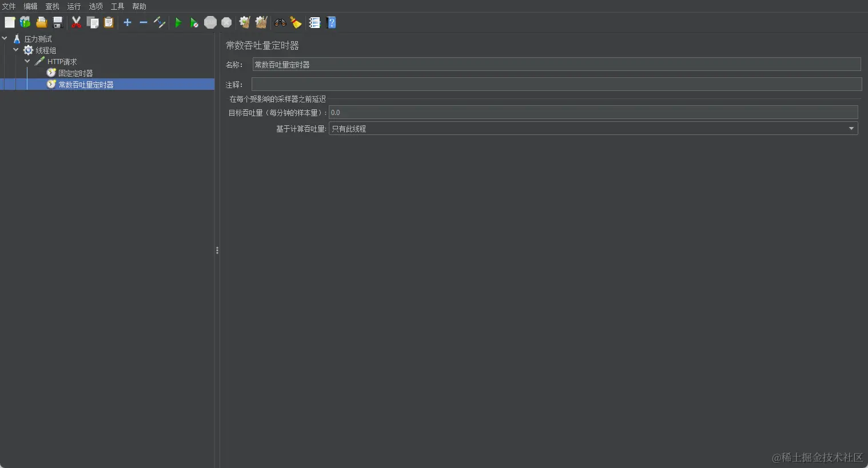Click the Open file folder icon

point(41,22)
